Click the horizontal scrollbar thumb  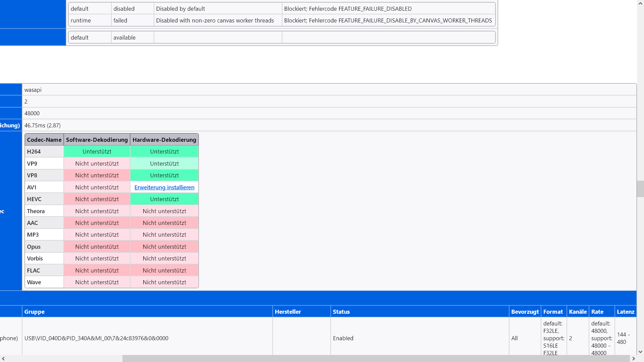[x=376, y=358]
